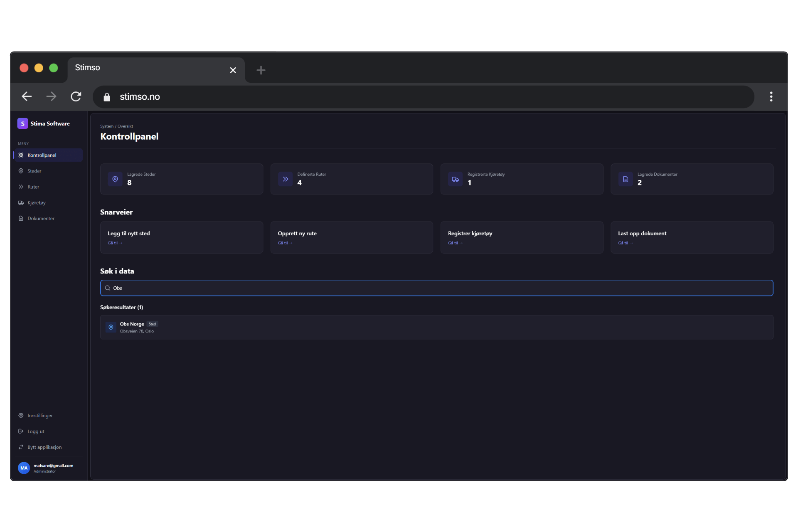Open the Obs Norge search result

(436, 327)
